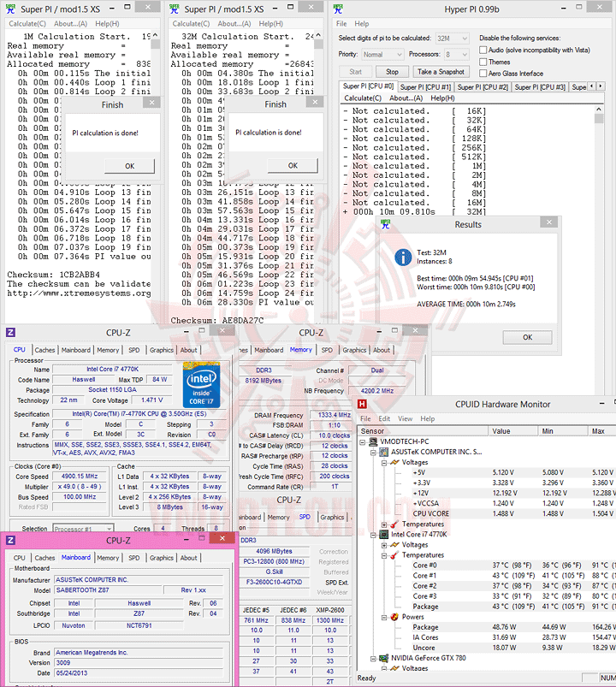Viewport: 616px width, 687px height.
Task: Click scrollbar up arrow in 1M Super PI log
Action: tap(155, 35)
